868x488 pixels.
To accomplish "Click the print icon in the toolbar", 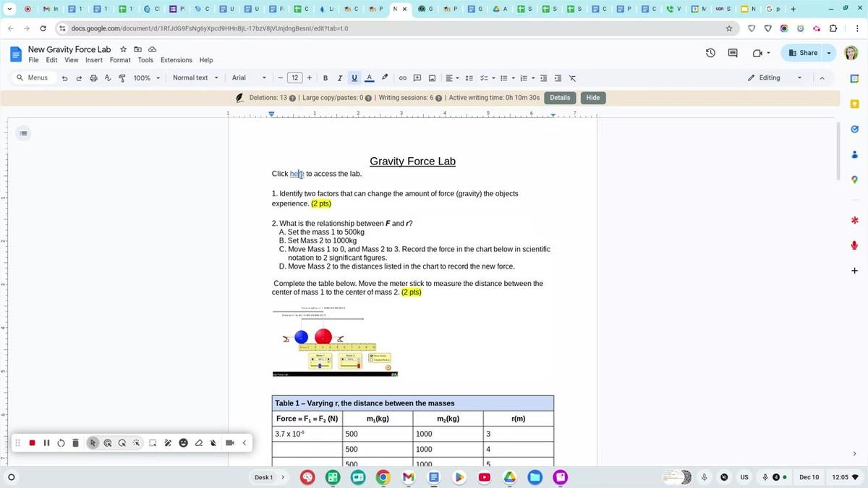I will [x=93, y=78].
